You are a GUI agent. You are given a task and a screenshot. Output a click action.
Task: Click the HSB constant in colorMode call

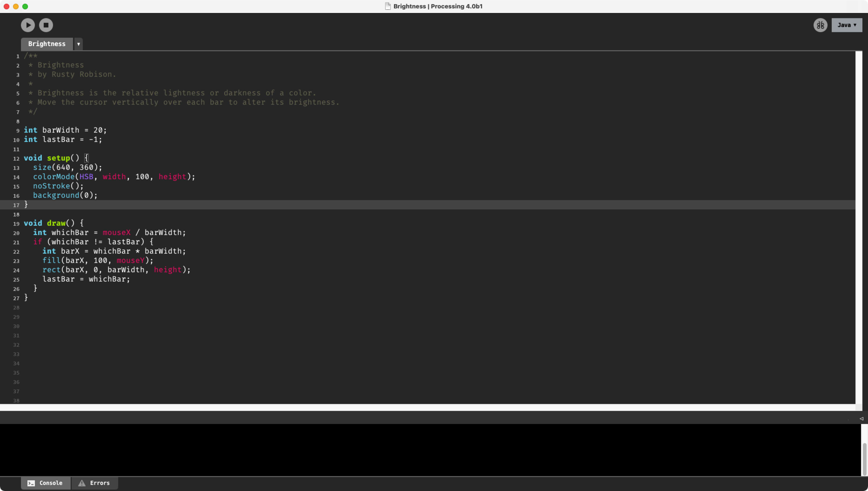coord(86,177)
